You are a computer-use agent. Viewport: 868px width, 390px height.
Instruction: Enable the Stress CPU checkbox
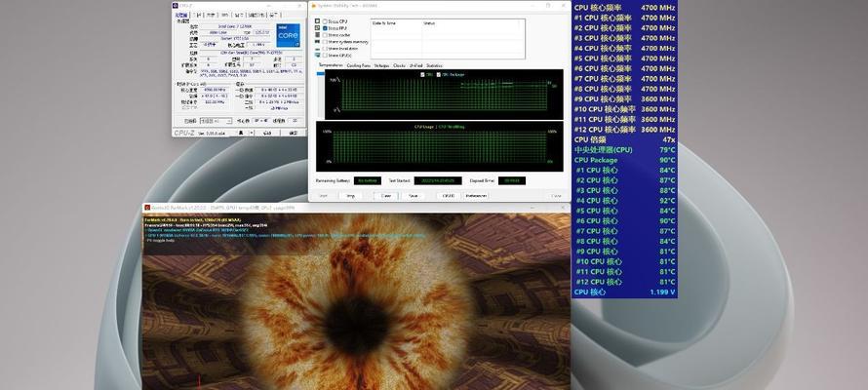click(325, 21)
